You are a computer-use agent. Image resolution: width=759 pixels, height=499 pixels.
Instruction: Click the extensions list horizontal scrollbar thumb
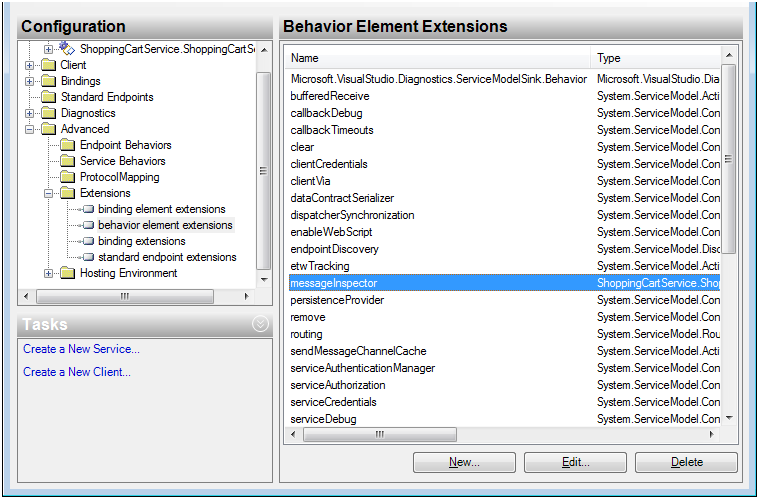click(380, 435)
